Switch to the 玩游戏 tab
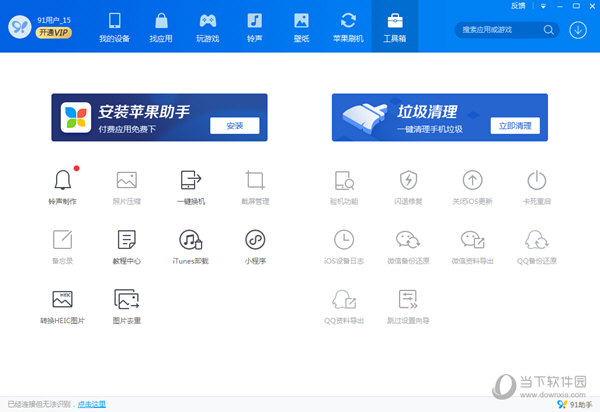 point(208,27)
